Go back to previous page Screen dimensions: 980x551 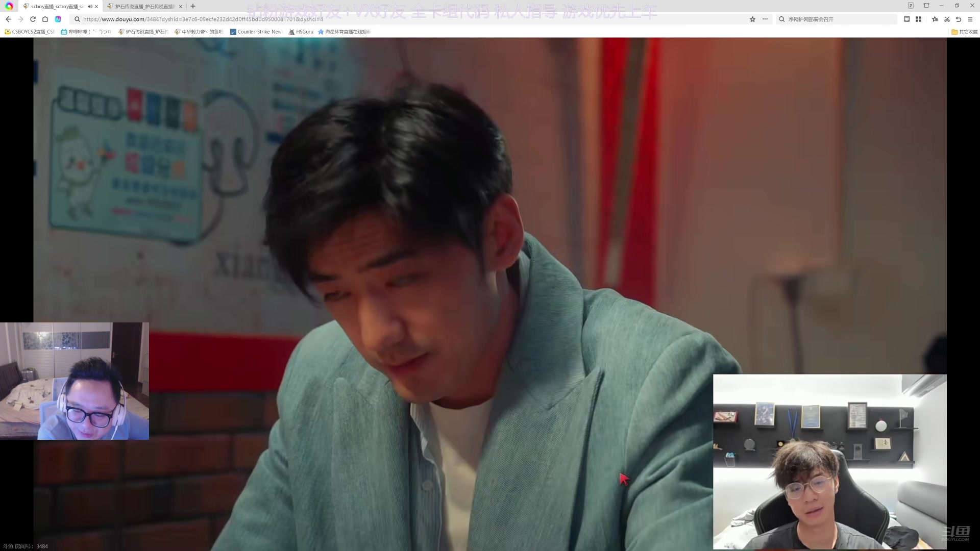[8, 19]
